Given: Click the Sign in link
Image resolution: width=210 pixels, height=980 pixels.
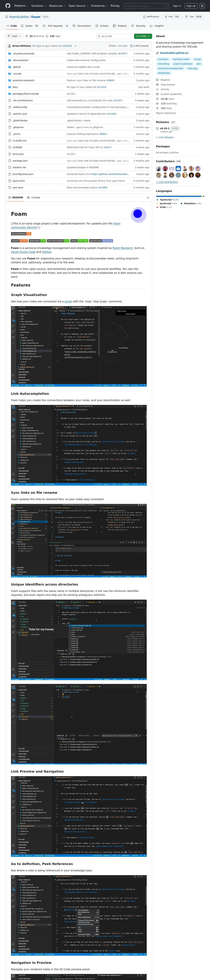Looking at the screenshot, I should pos(177,6).
